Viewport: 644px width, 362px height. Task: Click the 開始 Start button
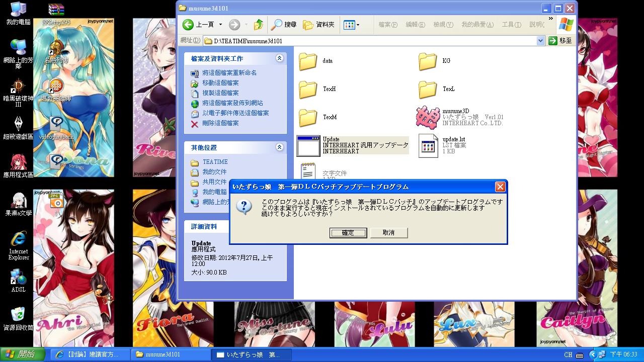pos(23,354)
